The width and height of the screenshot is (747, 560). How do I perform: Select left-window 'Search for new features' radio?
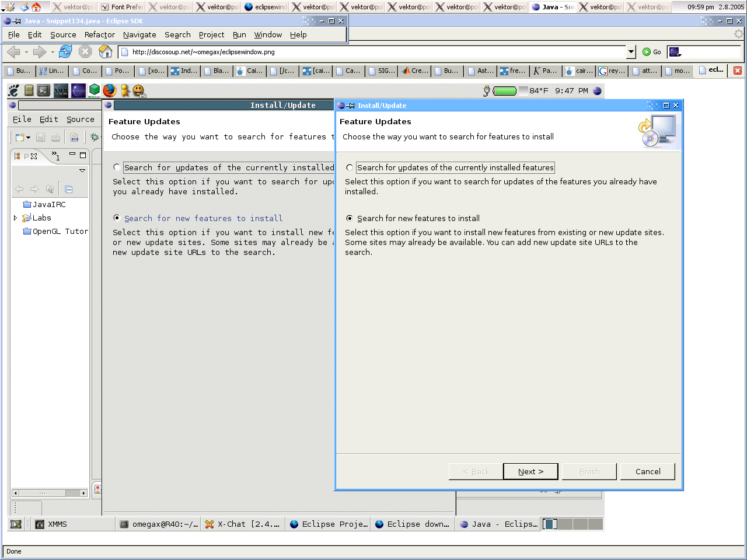coord(117,218)
